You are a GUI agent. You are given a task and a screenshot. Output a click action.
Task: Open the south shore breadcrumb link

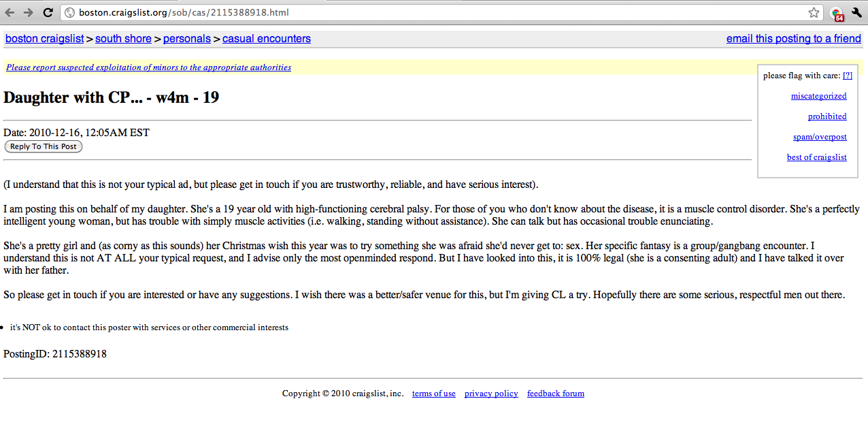123,39
